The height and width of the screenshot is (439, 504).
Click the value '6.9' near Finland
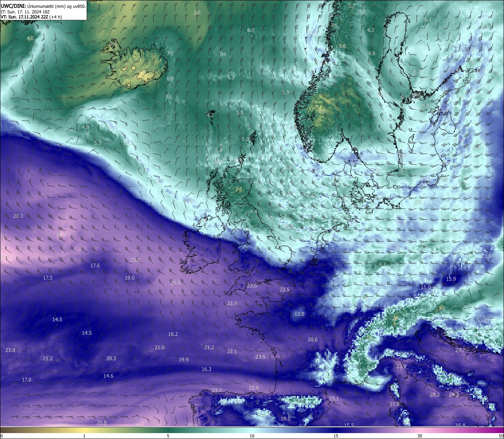(x=426, y=106)
